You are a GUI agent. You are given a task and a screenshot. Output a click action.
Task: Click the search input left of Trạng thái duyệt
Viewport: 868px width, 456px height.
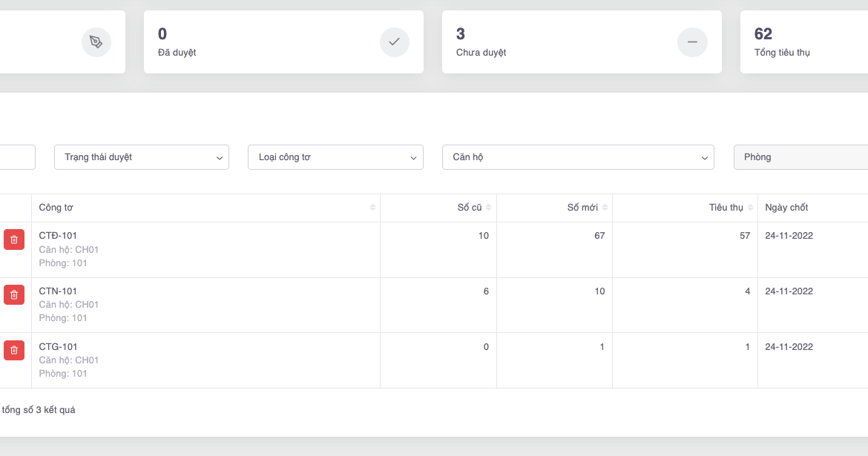coord(17,157)
